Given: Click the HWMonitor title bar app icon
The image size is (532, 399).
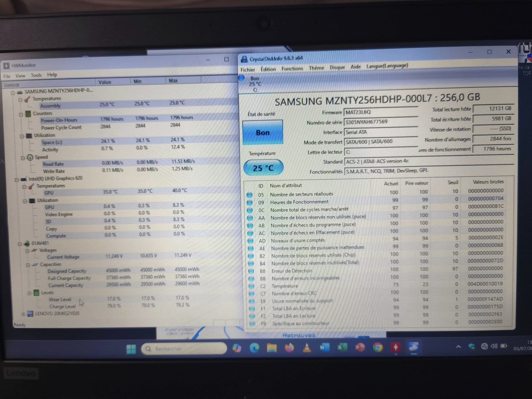Looking at the screenshot, I should tap(6, 66).
